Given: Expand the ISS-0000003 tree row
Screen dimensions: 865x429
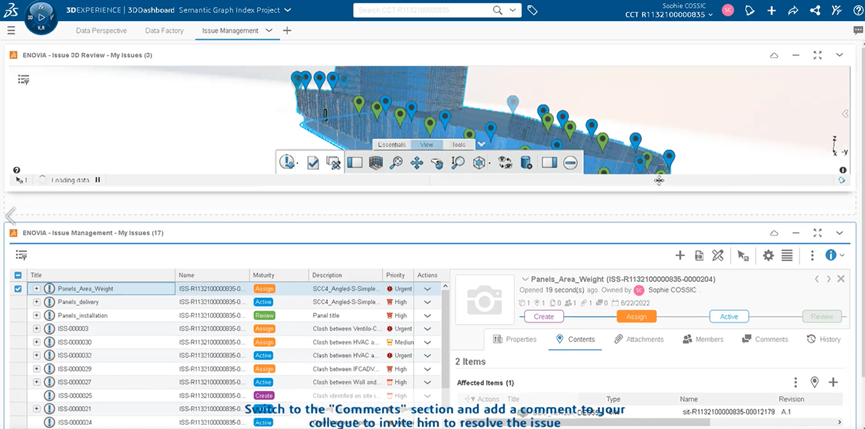Looking at the screenshot, I should click(x=36, y=329).
